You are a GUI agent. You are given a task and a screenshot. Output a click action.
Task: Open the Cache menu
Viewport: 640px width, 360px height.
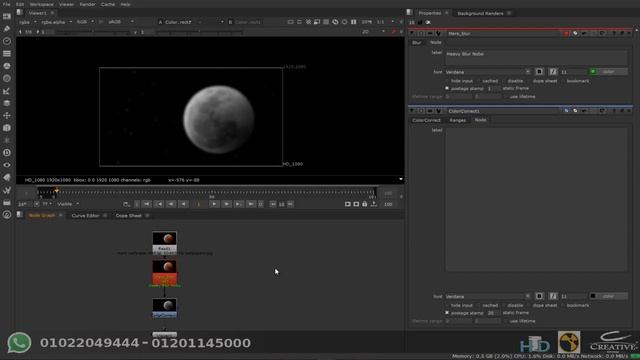coord(108,4)
